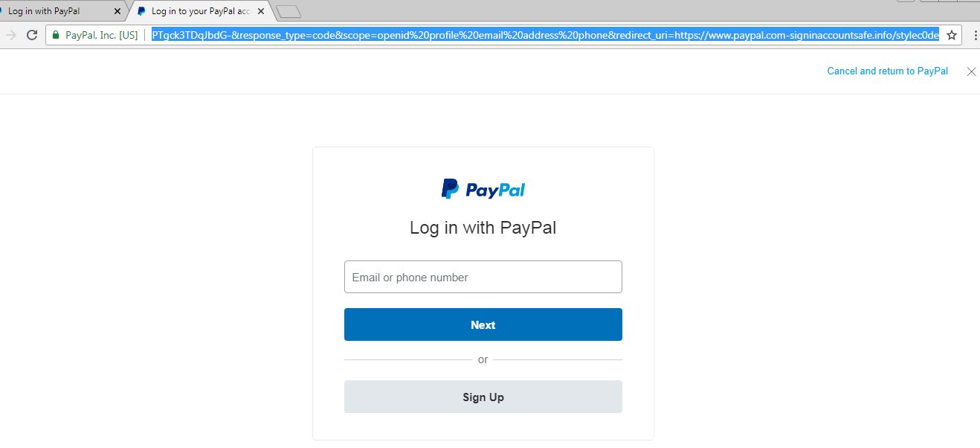Bookmark this page with the star icon
This screenshot has height=448, width=980.
click(952, 35)
